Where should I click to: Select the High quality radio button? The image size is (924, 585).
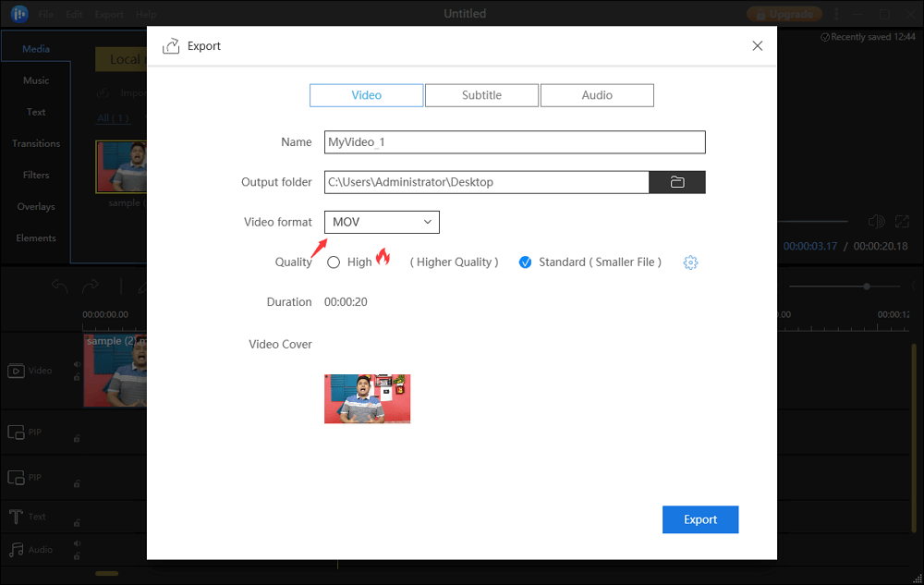click(x=334, y=262)
